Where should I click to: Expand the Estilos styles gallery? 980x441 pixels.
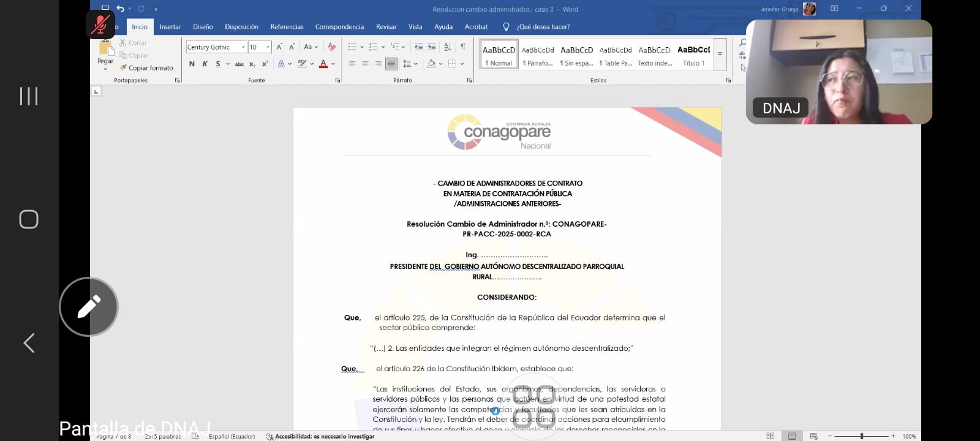(720, 54)
